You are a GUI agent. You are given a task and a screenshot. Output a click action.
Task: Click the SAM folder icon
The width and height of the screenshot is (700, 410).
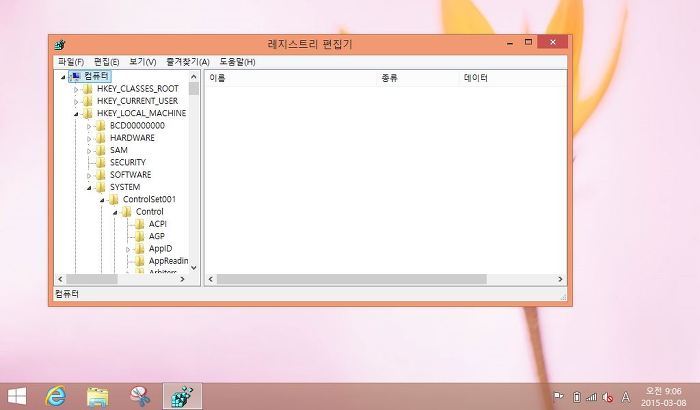[101, 150]
